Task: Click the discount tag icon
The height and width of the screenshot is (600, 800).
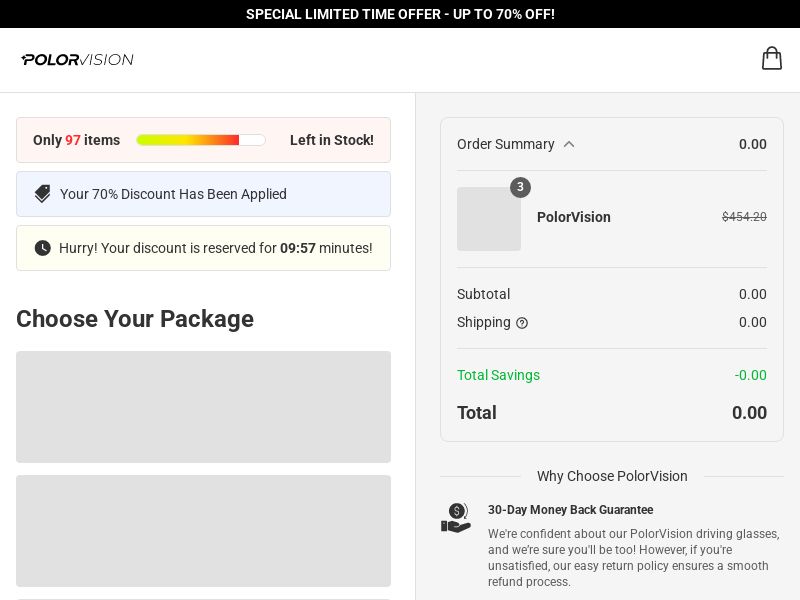Action: (x=42, y=194)
